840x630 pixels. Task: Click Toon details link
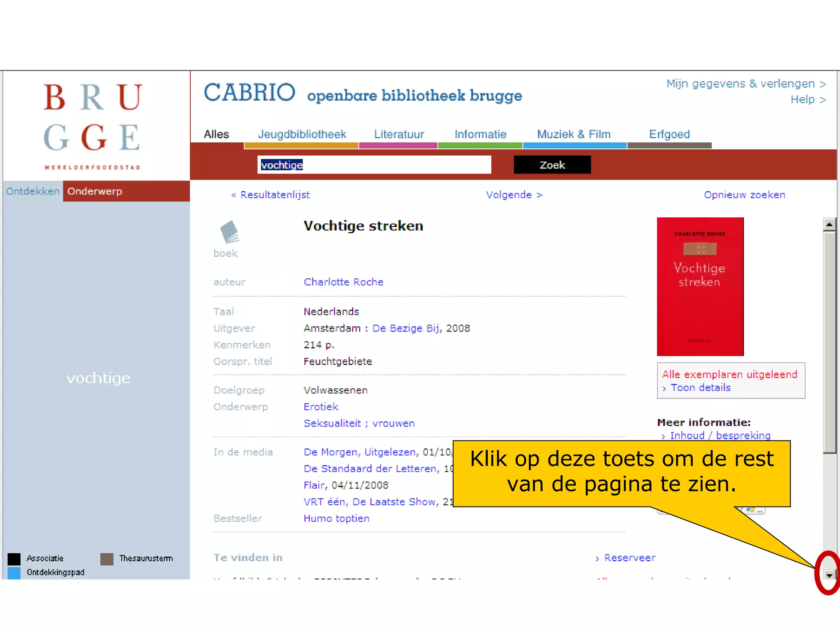[701, 388]
